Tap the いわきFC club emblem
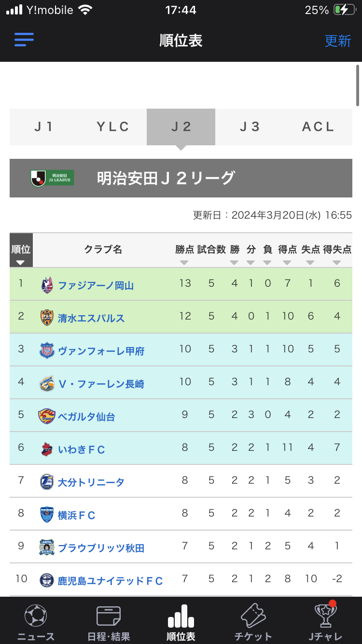 click(x=47, y=449)
